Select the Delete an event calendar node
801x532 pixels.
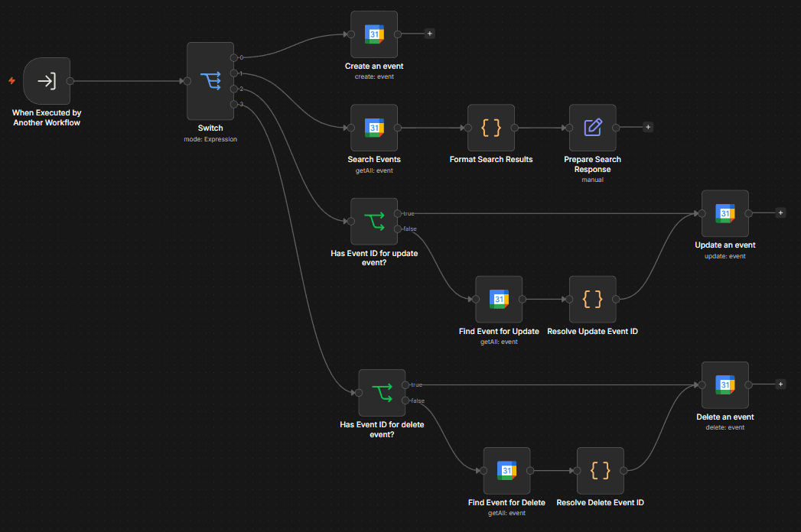pyautogui.click(x=725, y=385)
